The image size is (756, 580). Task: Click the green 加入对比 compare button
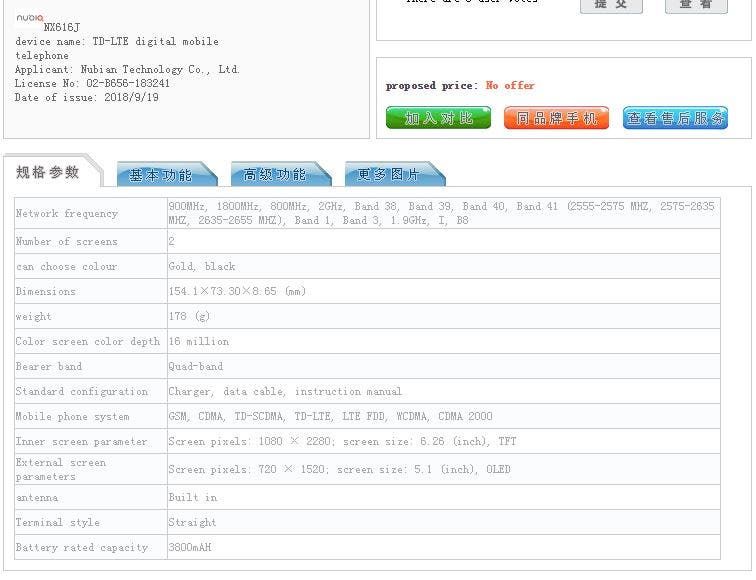(438, 118)
